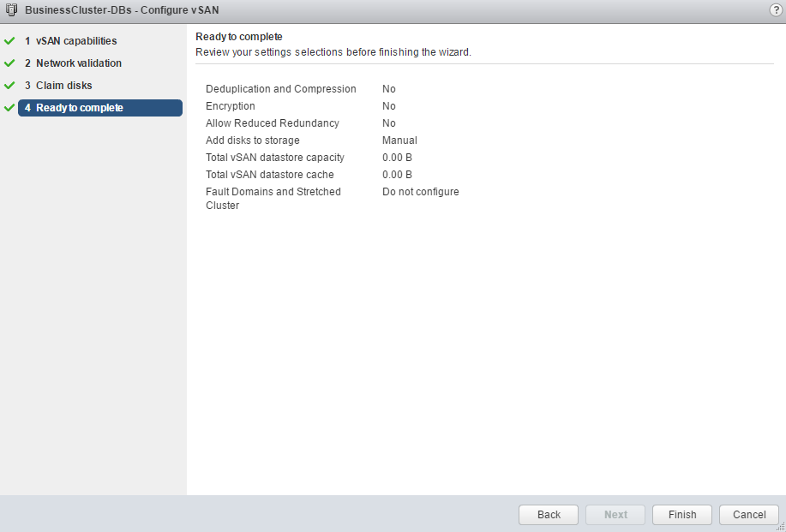Go to step 1 vSAN capabilities
The width and height of the screenshot is (786, 532).
(76, 41)
